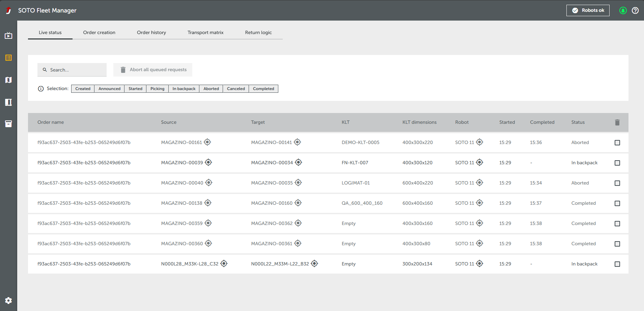This screenshot has width=644, height=311.
Task: Click Abort all queued requests button
Action: 153,70
